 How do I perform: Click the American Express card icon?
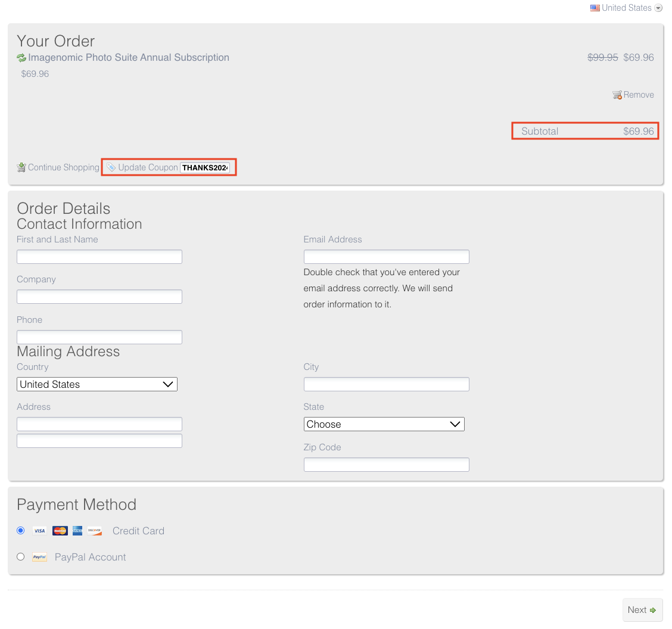click(77, 530)
